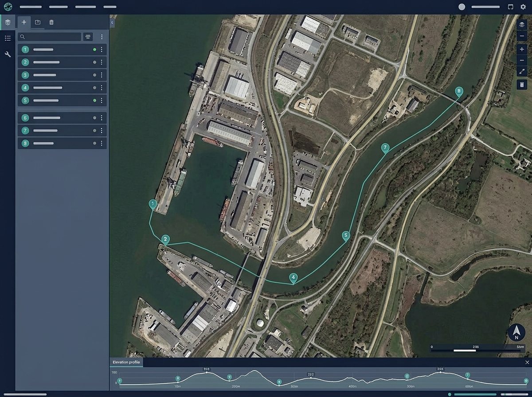Click the "400m" distance label
The image size is (532, 397).
352,386
